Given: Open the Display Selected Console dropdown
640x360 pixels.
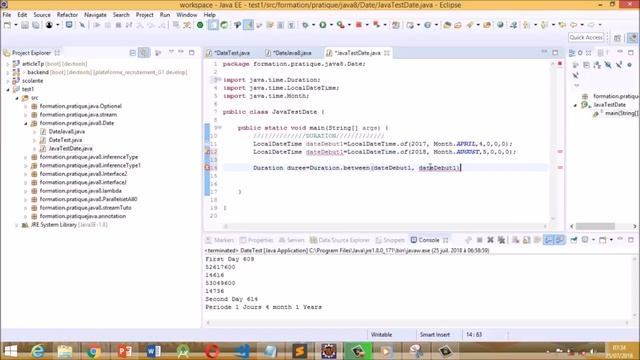Looking at the screenshot, I should 593,240.
